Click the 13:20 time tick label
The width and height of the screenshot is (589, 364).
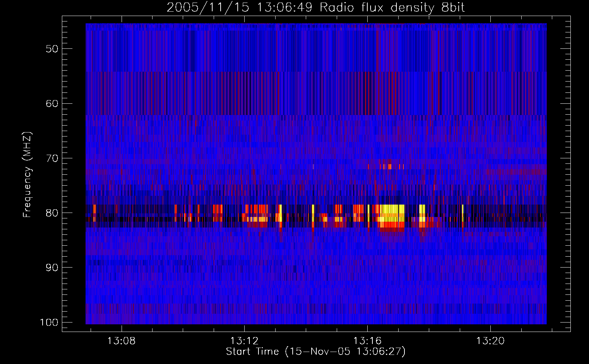[x=490, y=341]
